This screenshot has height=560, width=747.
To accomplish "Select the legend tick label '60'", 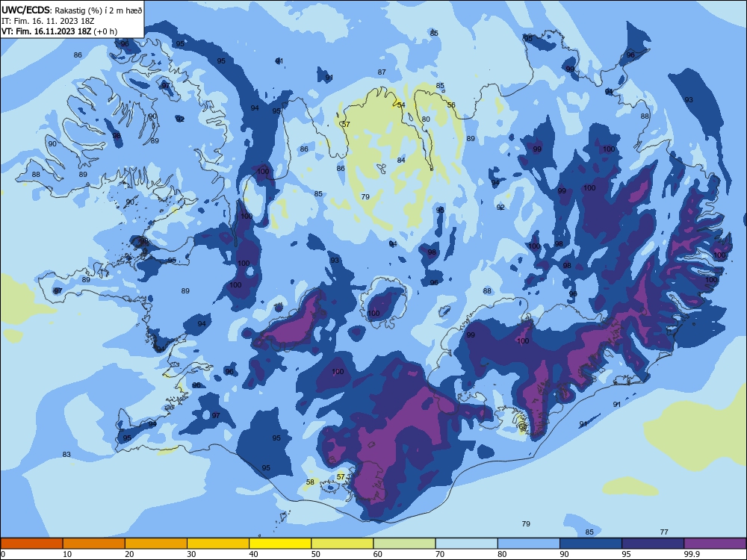I will click(x=378, y=554).
